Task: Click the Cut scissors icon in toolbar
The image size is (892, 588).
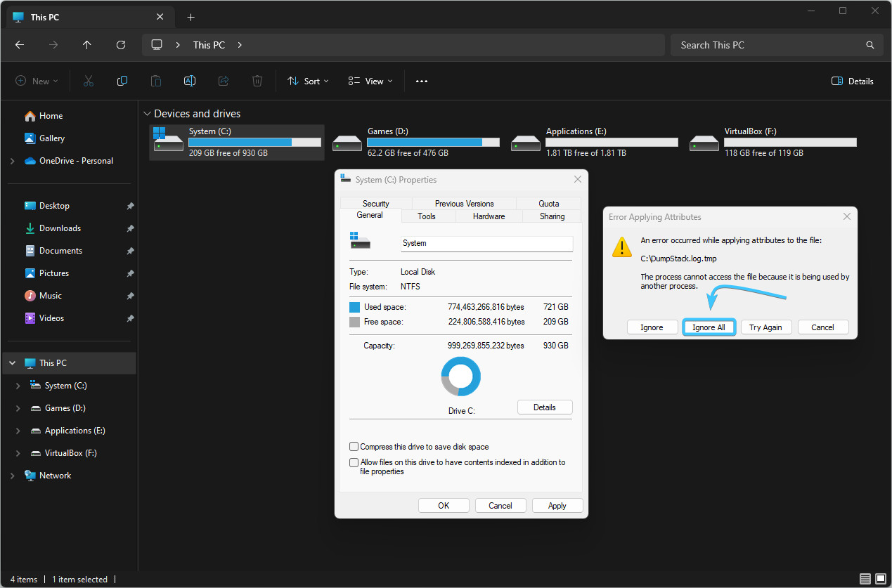Action: (x=88, y=81)
